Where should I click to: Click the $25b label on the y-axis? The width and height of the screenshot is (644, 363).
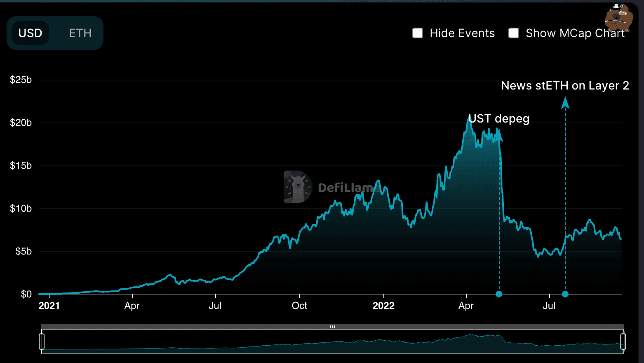click(x=21, y=80)
